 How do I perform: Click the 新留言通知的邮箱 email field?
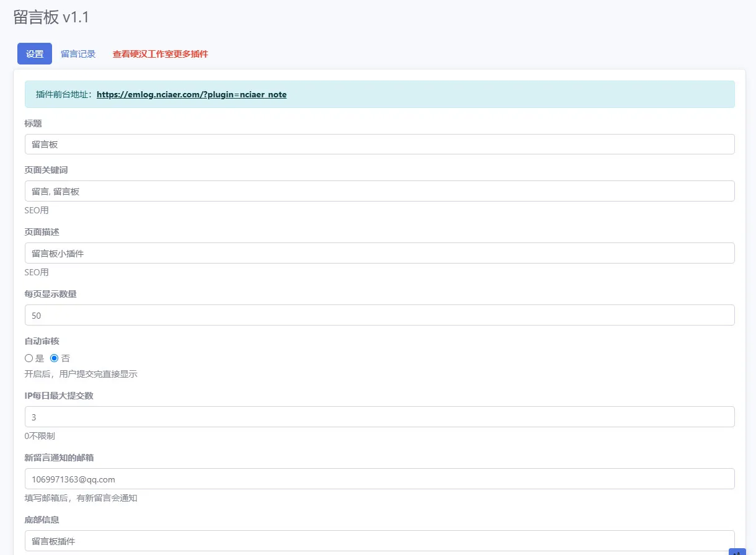pos(379,479)
